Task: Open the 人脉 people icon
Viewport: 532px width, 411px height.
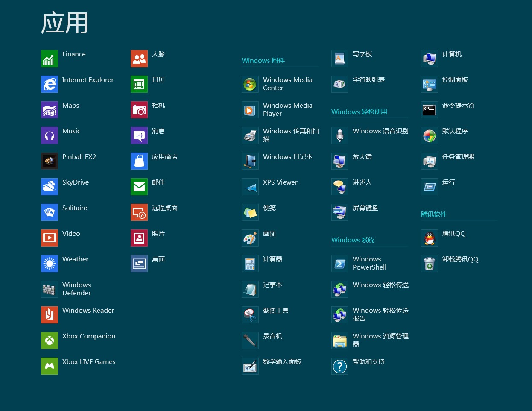Action: click(x=139, y=59)
